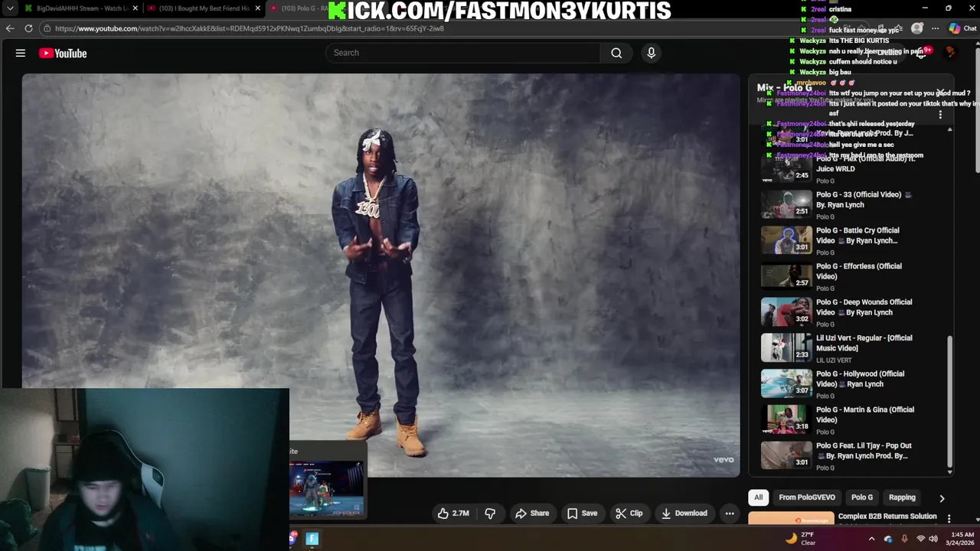Open the Mix playlist three-dot options
Image resolution: width=980 pixels, height=551 pixels.
coord(940,115)
